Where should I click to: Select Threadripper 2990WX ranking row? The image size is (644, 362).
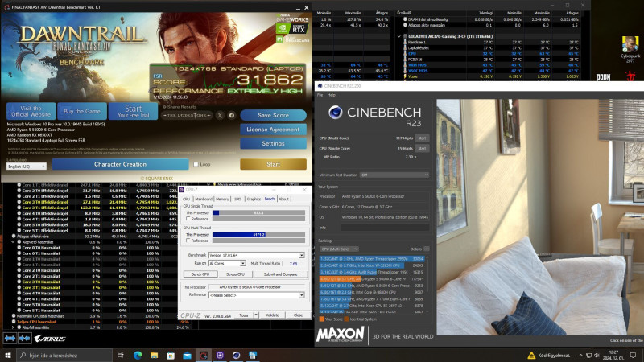click(x=372, y=259)
